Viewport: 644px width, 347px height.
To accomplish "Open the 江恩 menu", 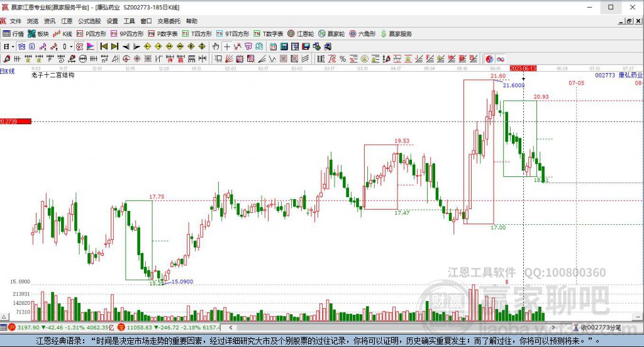I will pyautogui.click(x=67, y=21).
